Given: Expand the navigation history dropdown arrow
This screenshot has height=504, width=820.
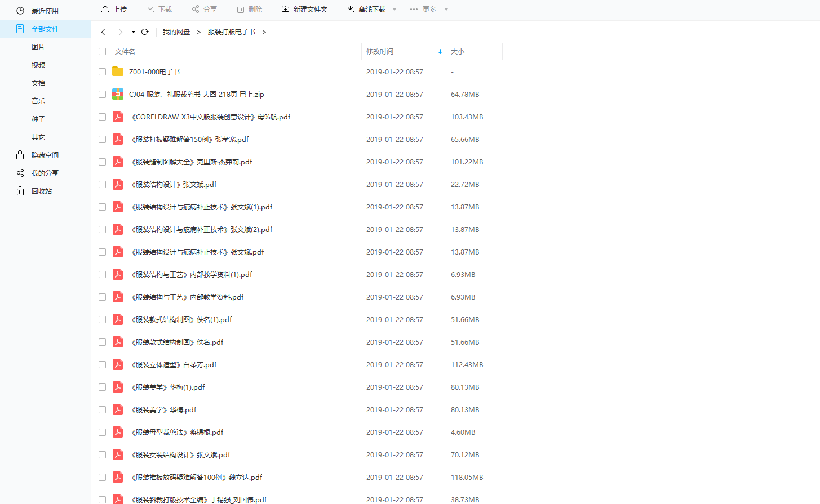Looking at the screenshot, I should 132,32.
